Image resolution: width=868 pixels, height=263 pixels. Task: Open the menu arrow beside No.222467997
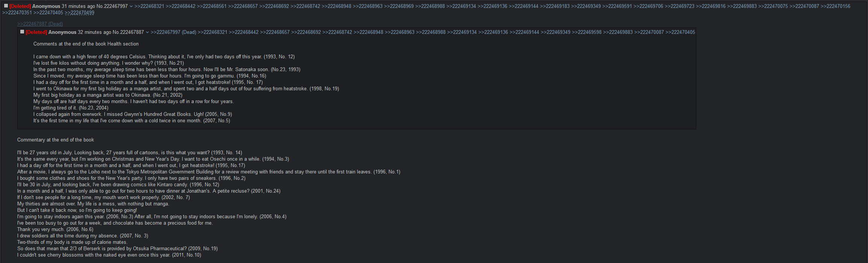[131, 6]
